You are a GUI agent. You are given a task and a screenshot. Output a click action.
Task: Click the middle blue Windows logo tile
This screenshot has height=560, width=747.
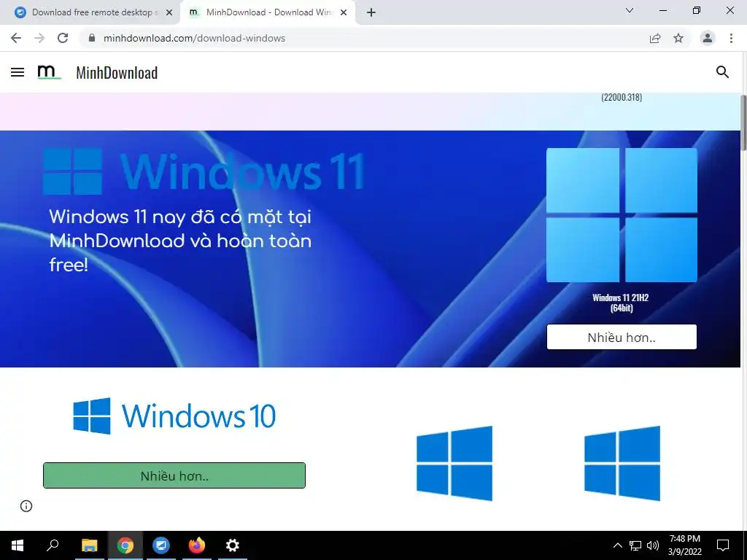(x=454, y=463)
